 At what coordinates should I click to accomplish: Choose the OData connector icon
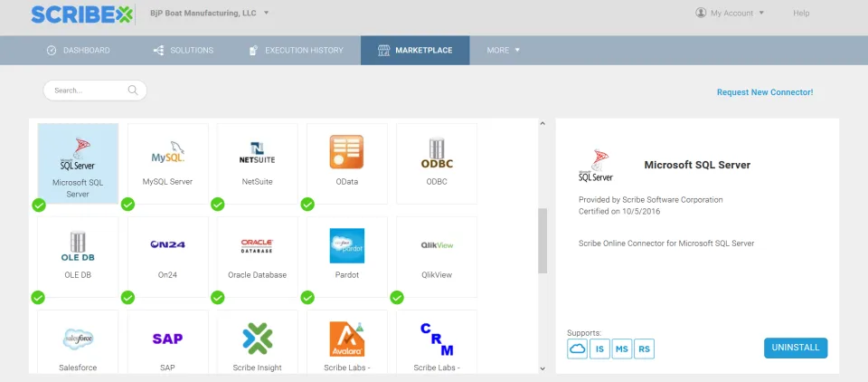click(x=346, y=152)
